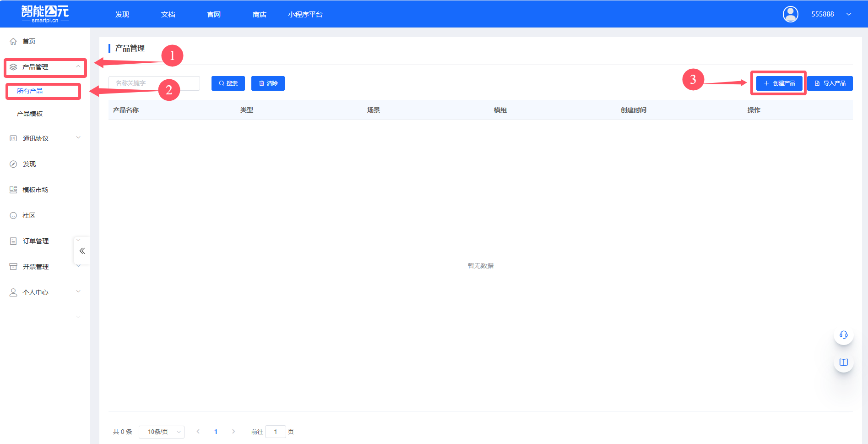
Task: Collapse the 产品管理 menu chevron
Action: pos(78,66)
